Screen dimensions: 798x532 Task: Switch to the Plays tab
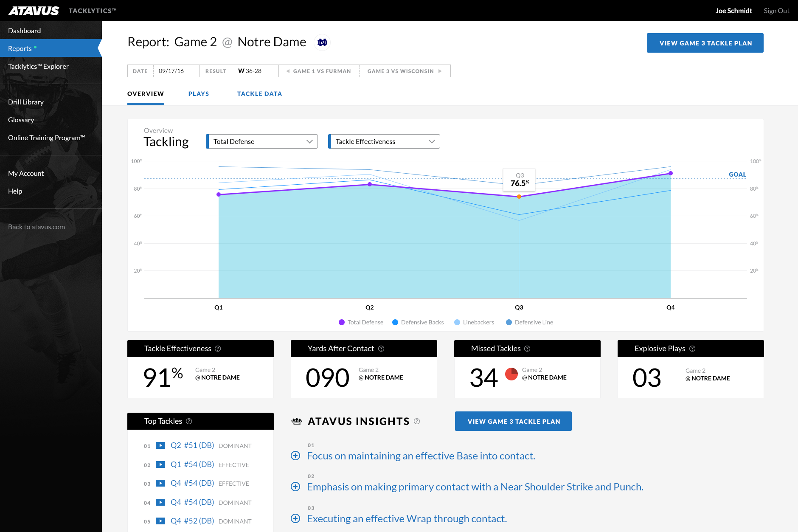[199, 94]
